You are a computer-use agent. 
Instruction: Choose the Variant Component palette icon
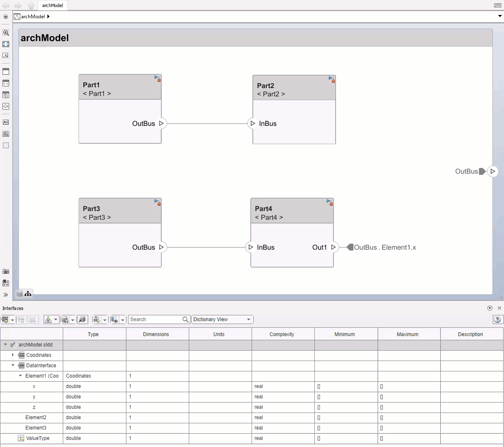point(6,95)
